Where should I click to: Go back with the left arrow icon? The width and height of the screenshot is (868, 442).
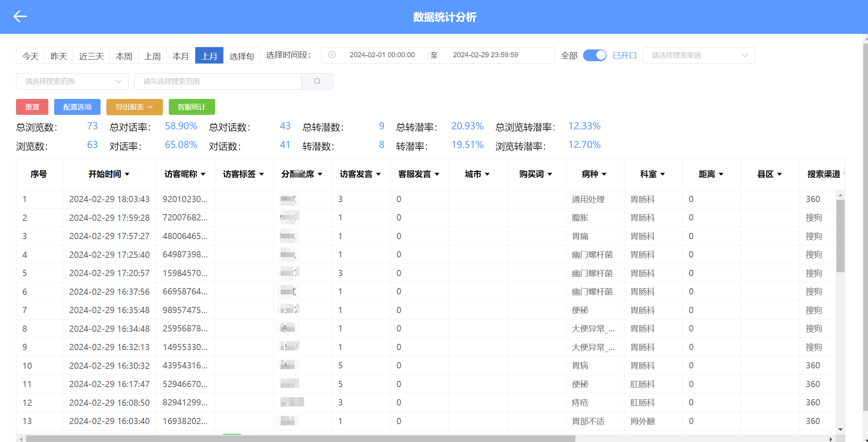pos(20,16)
